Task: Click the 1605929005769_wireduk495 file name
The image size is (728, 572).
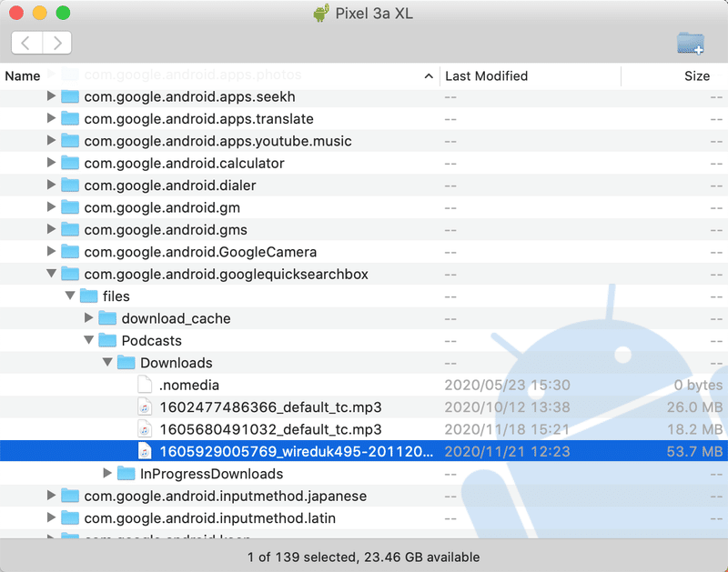Action: (x=297, y=451)
